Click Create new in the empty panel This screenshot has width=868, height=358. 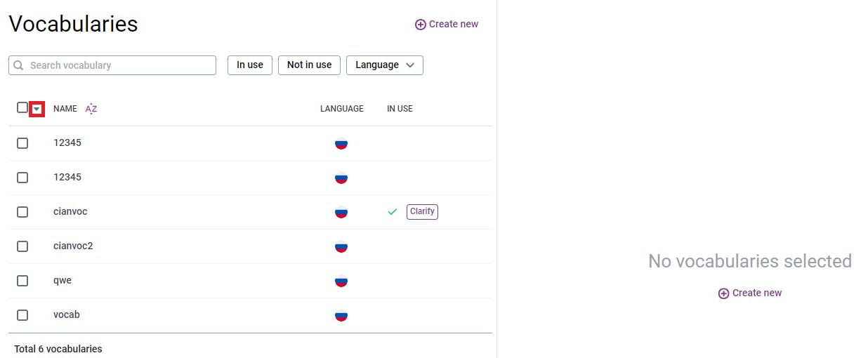pyautogui.click(x=750, y=293)
